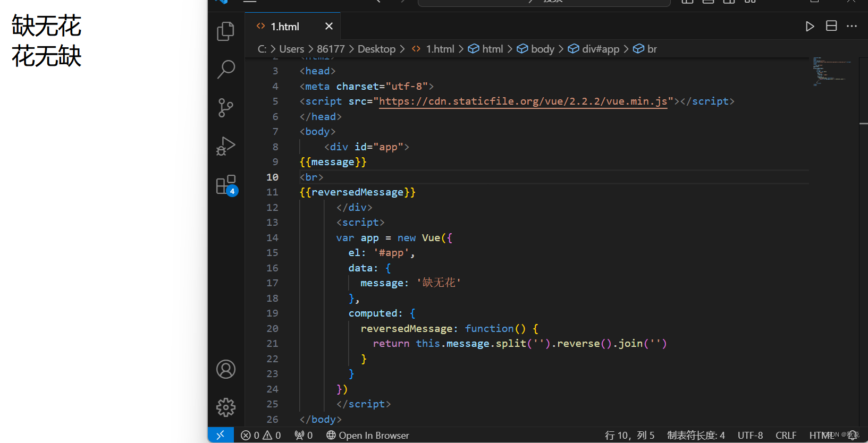The height and width of the screenshot is (443, 868).
Task: Click the el: '#app' property line
Action: [381, 253]
